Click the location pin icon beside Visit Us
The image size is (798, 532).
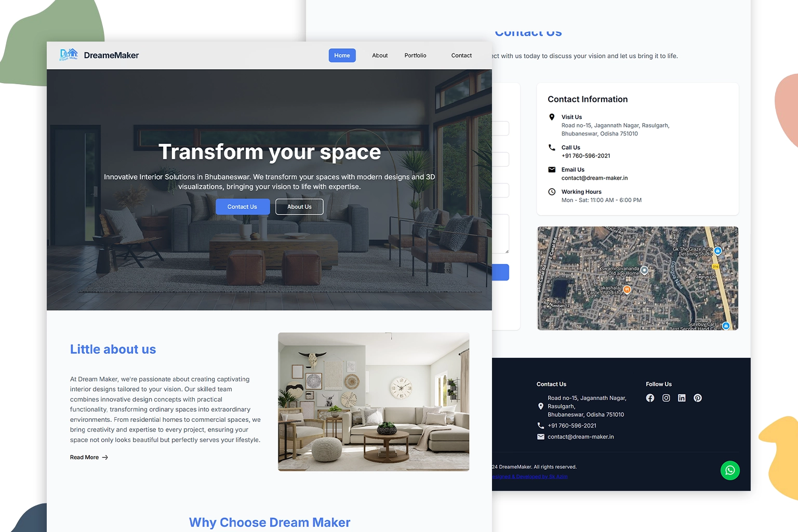[x=551, y=116]
